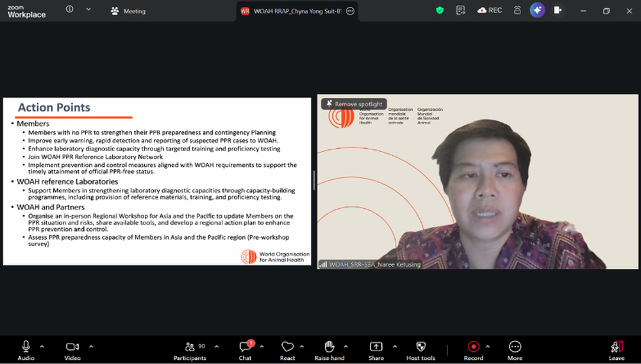The width and height of the screenshot is (641, 364).
Task: Open the More options menu
Action: [x=515, y=347]
